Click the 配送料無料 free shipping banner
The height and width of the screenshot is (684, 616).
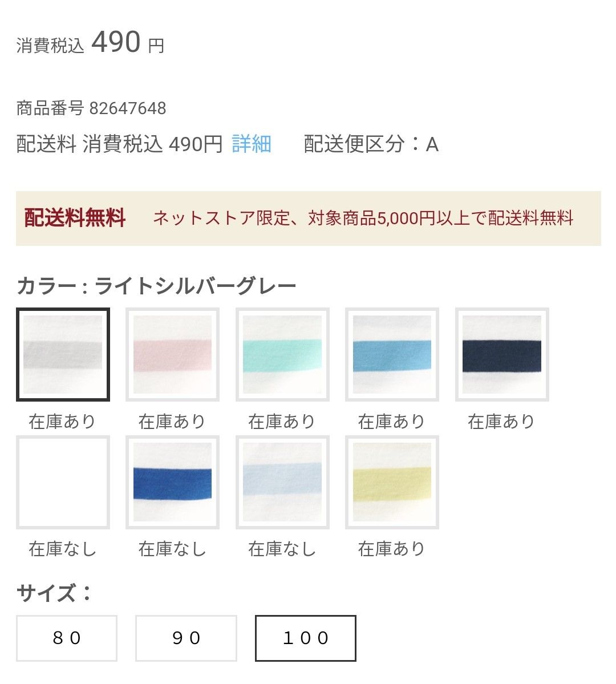pyautogui.click(x=308, y=218)
